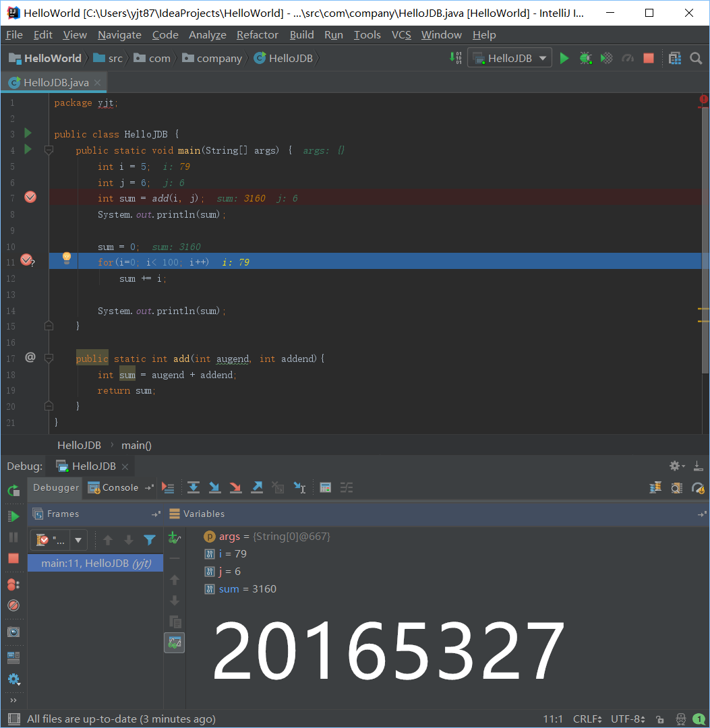The height and width of the screenshot is (728, 710).
Task: Mute all breakpoints
Action: point(13,605)
